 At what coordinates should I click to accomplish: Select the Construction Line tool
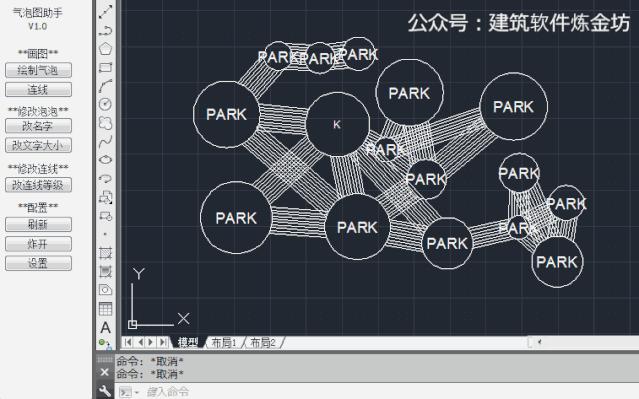pos(106,11)
